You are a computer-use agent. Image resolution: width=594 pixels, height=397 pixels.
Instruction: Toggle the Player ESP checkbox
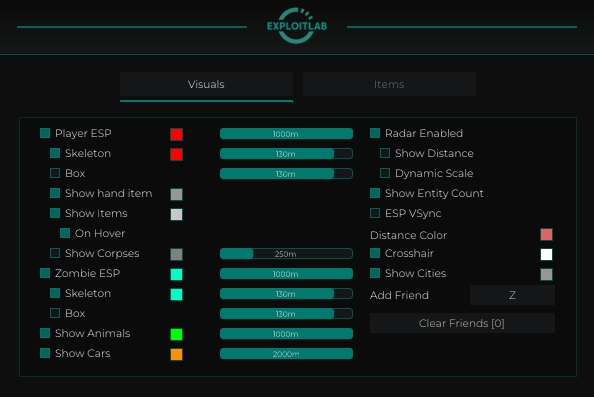point(45,133)
